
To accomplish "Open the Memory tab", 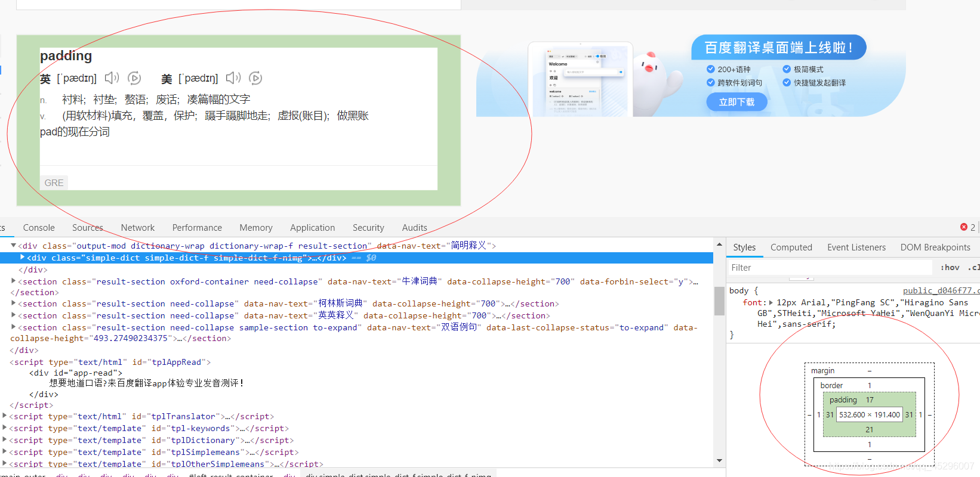I will [x=256, y=228].
